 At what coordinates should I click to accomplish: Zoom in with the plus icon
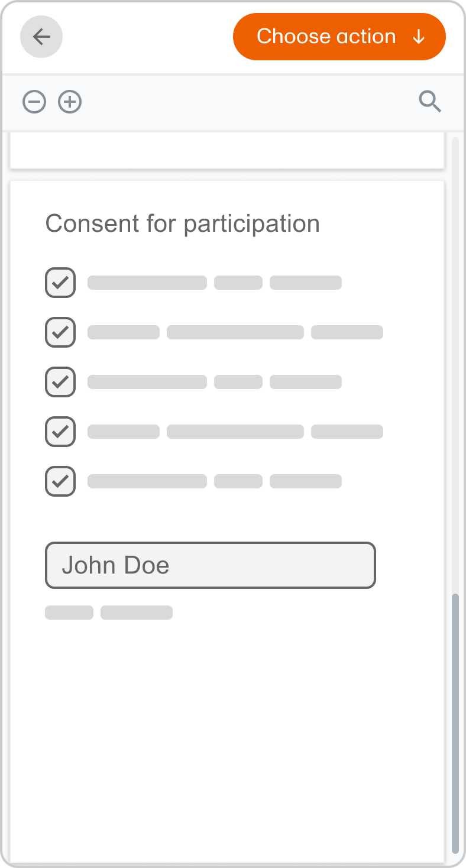tap(70, 102)
